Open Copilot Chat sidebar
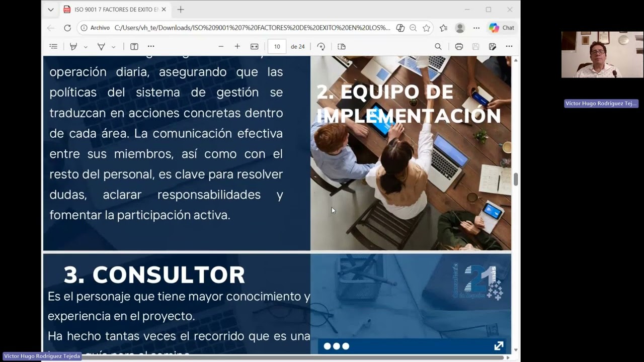The height and width of the screenshot is (362, 644). 502,28
